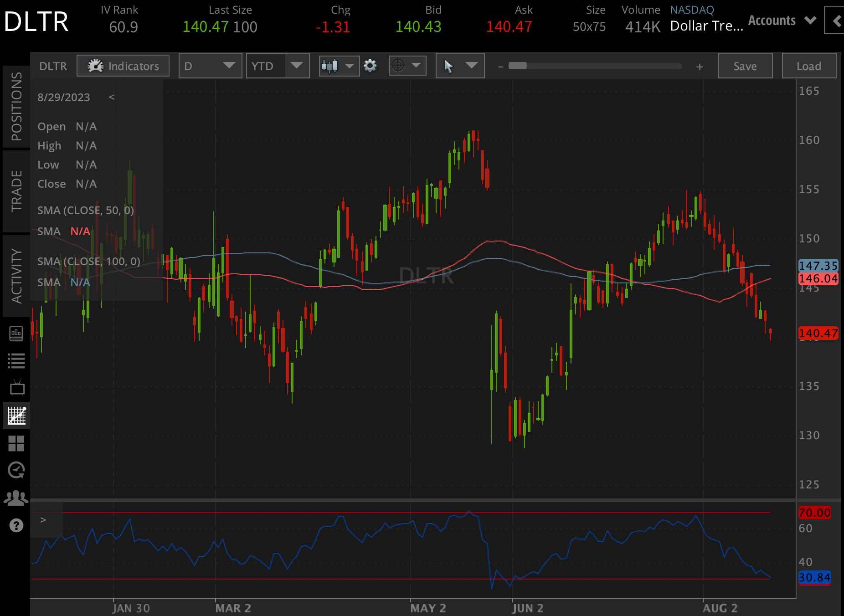844x616 pixels.
Task: Select the cursor arrow tool
Action: tap(449, 66)
